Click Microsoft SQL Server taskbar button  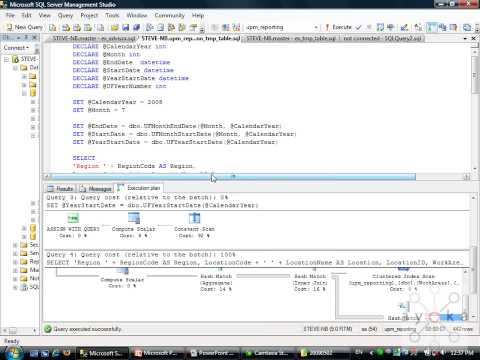[103, 353]
